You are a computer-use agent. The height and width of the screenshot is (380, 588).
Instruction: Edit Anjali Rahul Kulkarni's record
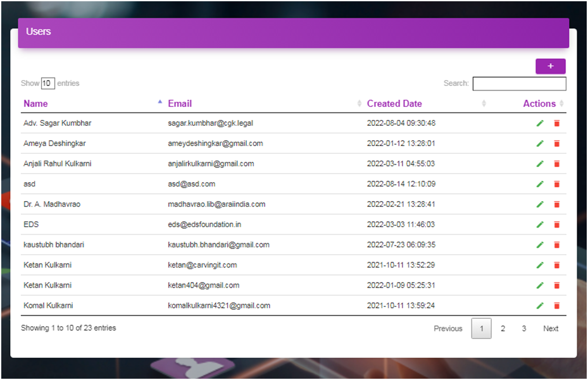point(540,164)
